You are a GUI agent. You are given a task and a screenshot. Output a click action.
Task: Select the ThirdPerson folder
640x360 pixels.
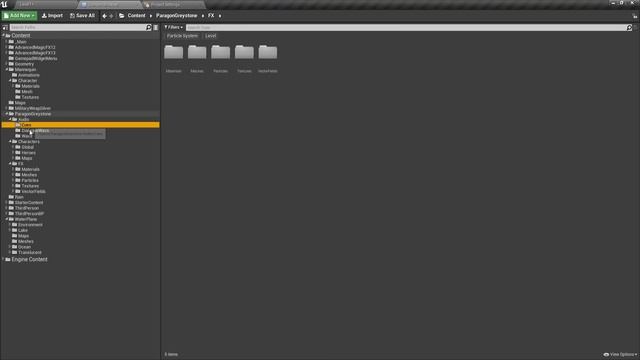tap(27, 208)
